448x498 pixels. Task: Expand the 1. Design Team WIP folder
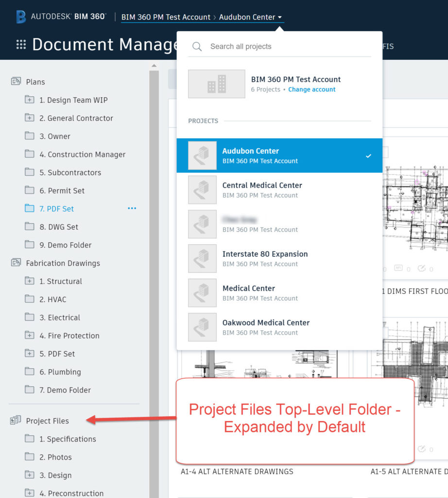29,100
